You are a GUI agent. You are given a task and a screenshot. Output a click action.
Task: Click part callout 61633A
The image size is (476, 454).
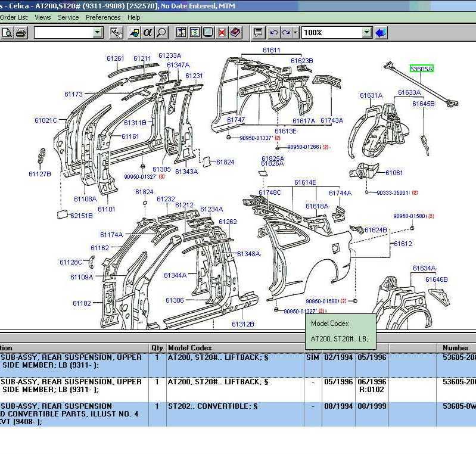(409, 92)
